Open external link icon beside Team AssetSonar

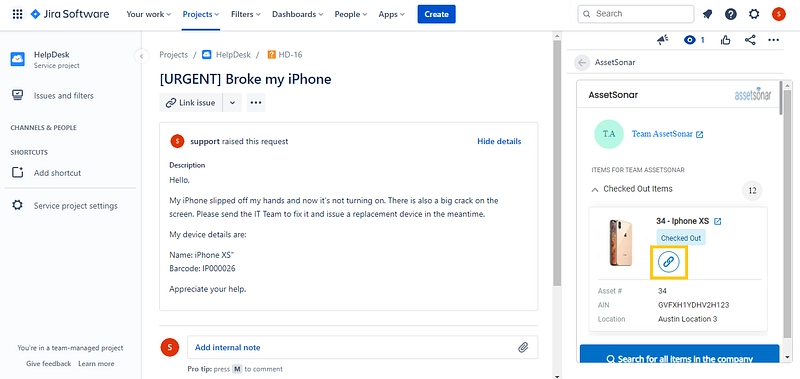point(699,135)
